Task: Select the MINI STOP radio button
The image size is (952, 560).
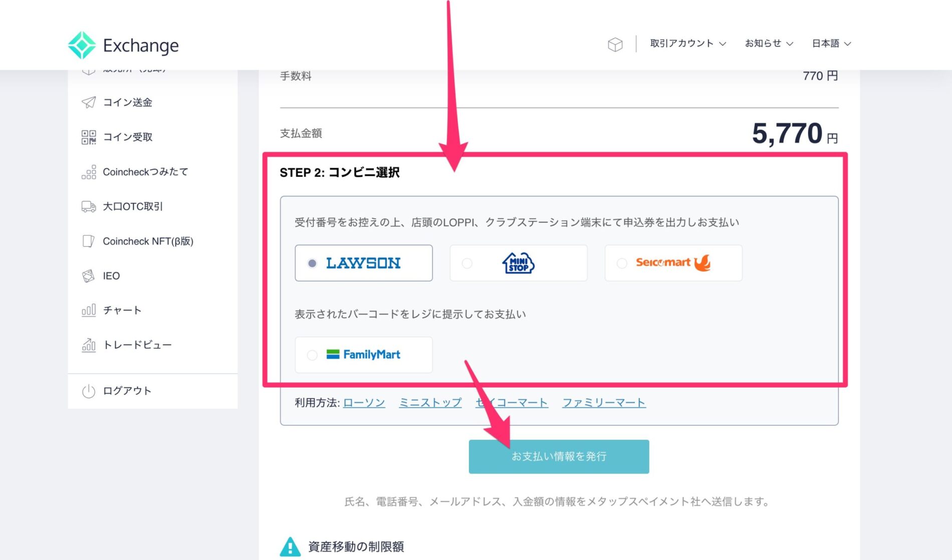Action: tap(467, 263)
